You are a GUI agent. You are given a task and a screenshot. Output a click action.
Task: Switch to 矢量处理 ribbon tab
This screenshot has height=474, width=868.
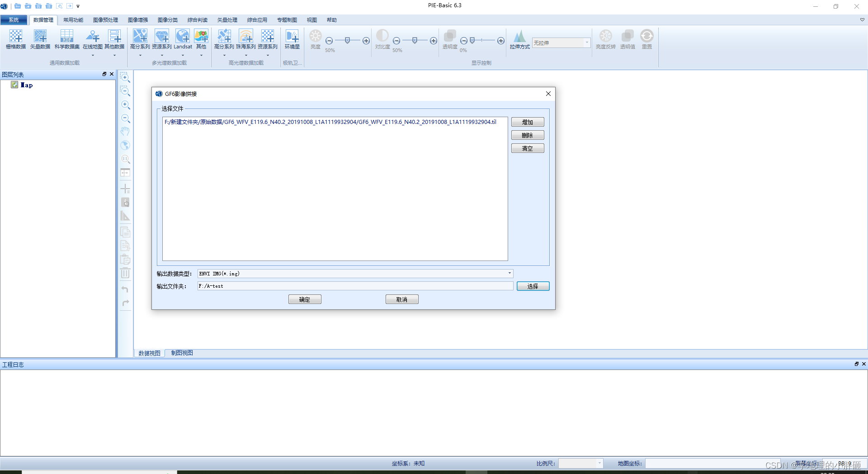[227, 20]
